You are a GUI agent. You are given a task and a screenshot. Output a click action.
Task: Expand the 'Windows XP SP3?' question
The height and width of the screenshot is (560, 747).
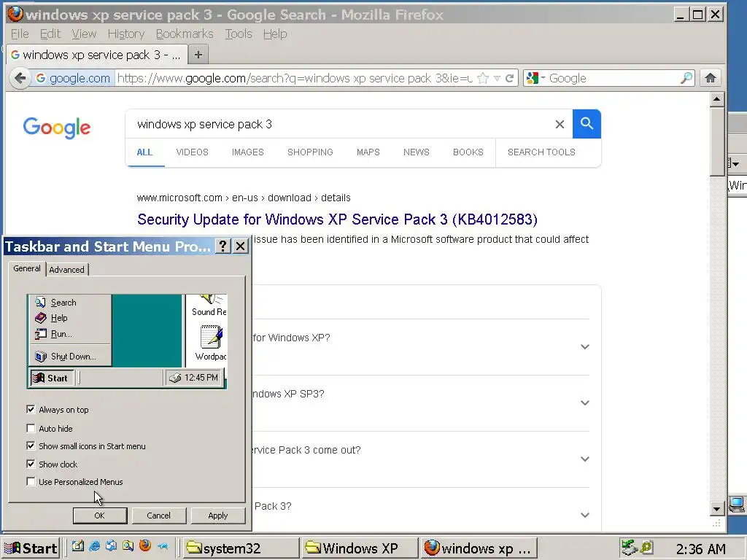point(585,402)
